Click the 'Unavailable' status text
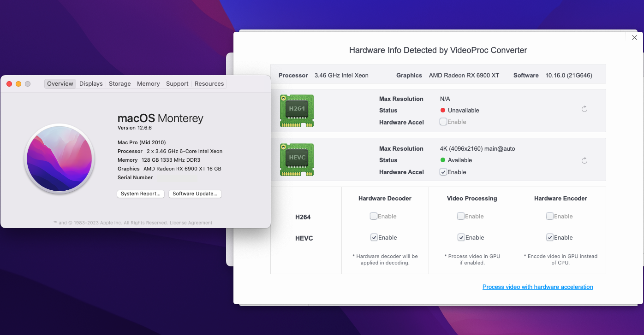644x335 pixels. [x=464, y=111]
